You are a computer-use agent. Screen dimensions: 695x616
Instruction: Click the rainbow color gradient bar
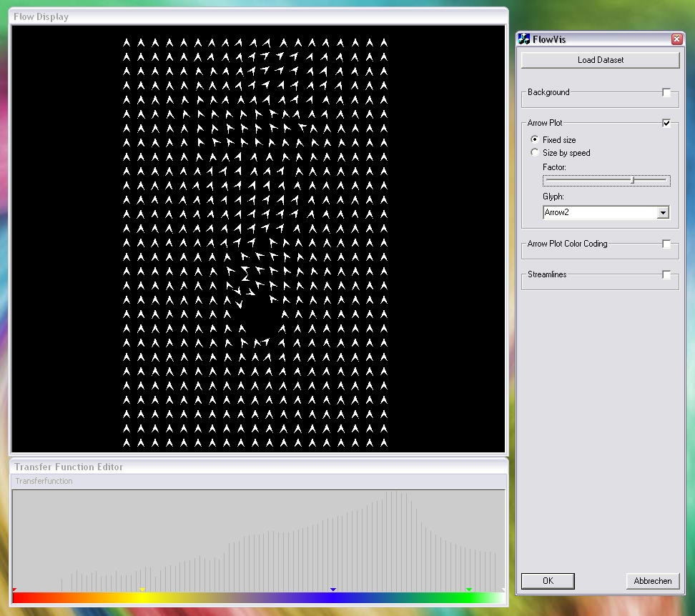[x=257, y=598]
